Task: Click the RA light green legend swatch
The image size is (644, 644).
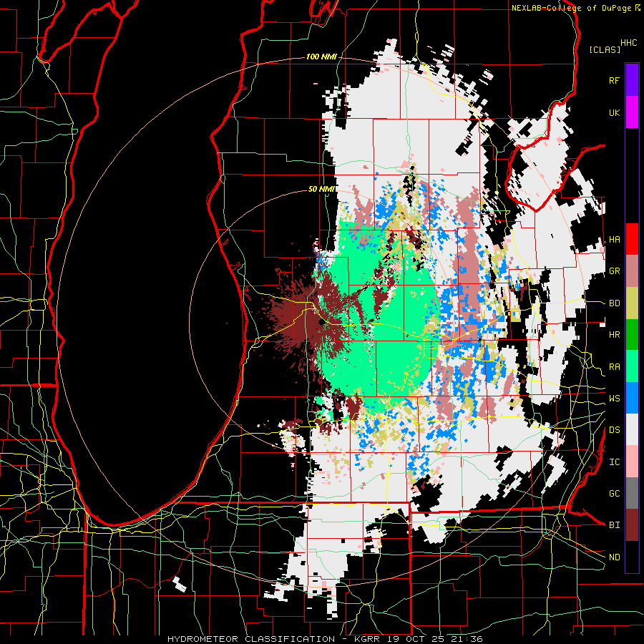Action: (632, 366)
